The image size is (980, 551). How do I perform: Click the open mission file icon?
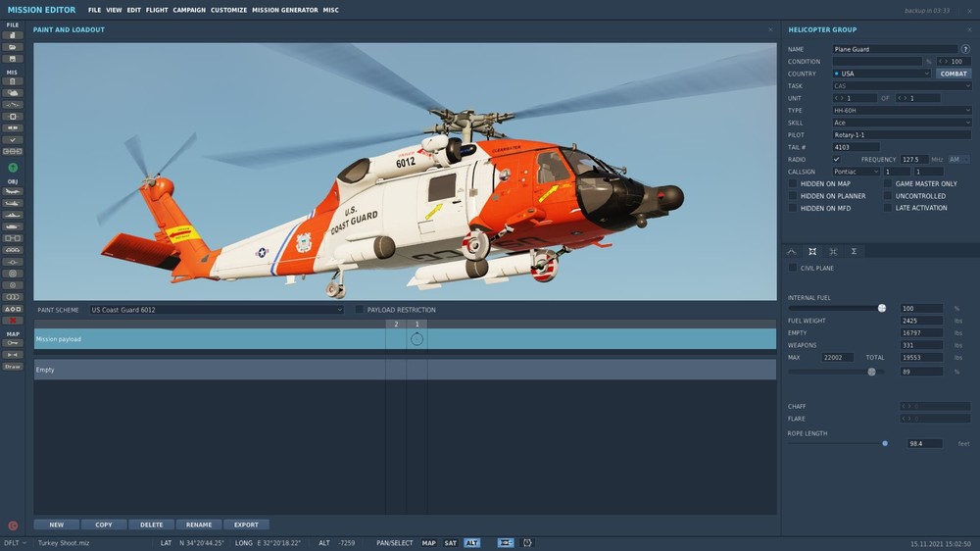coord(13,47)
